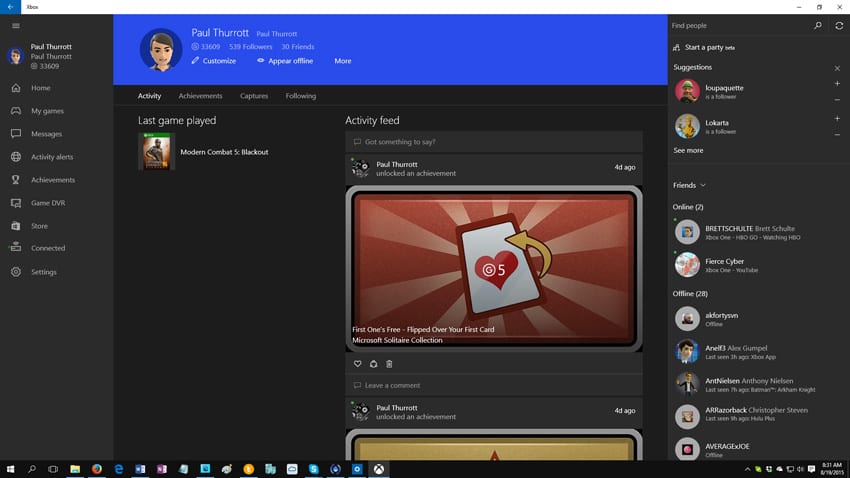The width and height of the screenshot is (850, 478).
Task: Go back using the title bar arrow
Action: pyautogui.click(x=10, y=7)
